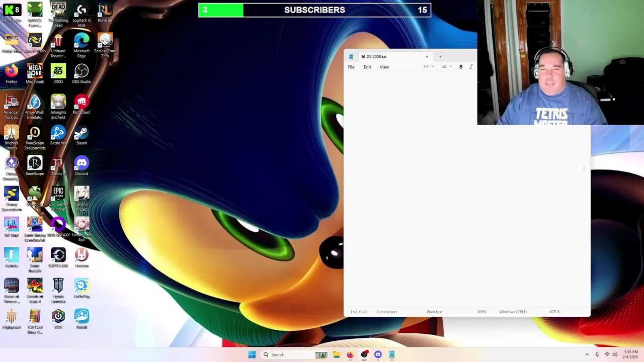
Task: Toggle bold formatting in Notepad
Action: coord(461,67)
